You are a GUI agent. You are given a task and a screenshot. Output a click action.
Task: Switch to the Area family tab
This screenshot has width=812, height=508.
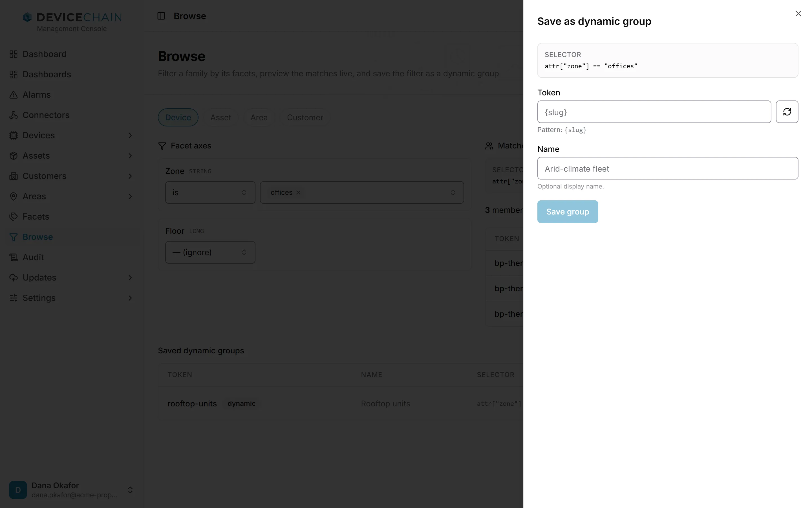(259, 117)
